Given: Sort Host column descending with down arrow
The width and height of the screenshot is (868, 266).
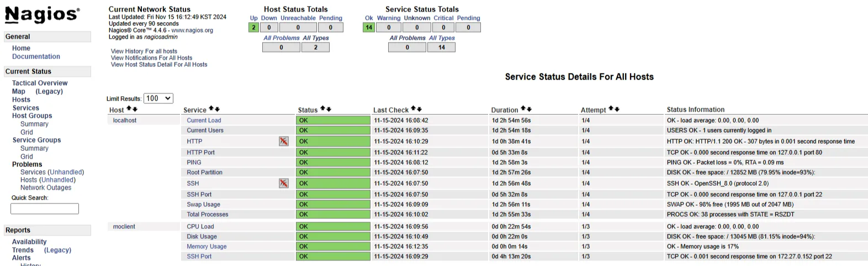Looking at the screenshot, I should [x=135, y=109].
